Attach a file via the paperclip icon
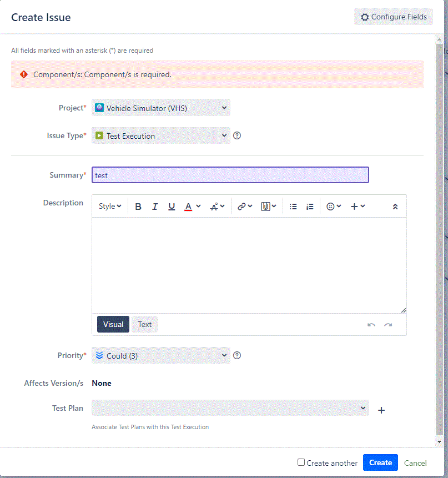 pyautogui.click(x=265, y=206)
